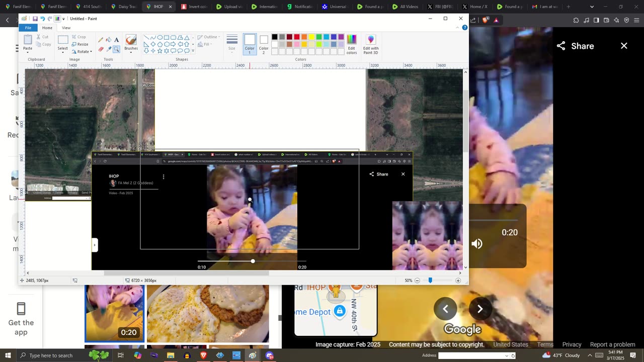Go to the next photo arrow

tap(479, 309)
